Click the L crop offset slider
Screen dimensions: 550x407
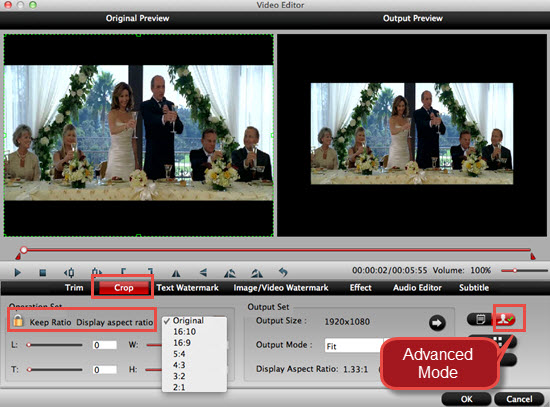click(54, 345)
